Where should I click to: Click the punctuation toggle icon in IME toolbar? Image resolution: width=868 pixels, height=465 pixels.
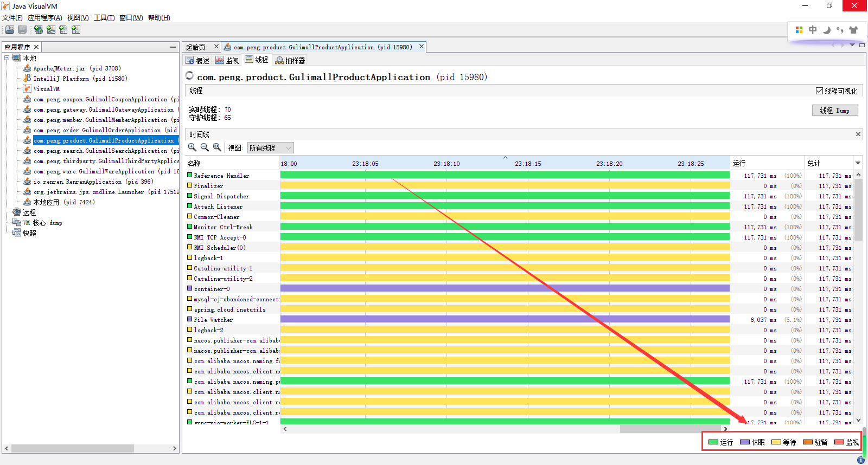point(840,30)
